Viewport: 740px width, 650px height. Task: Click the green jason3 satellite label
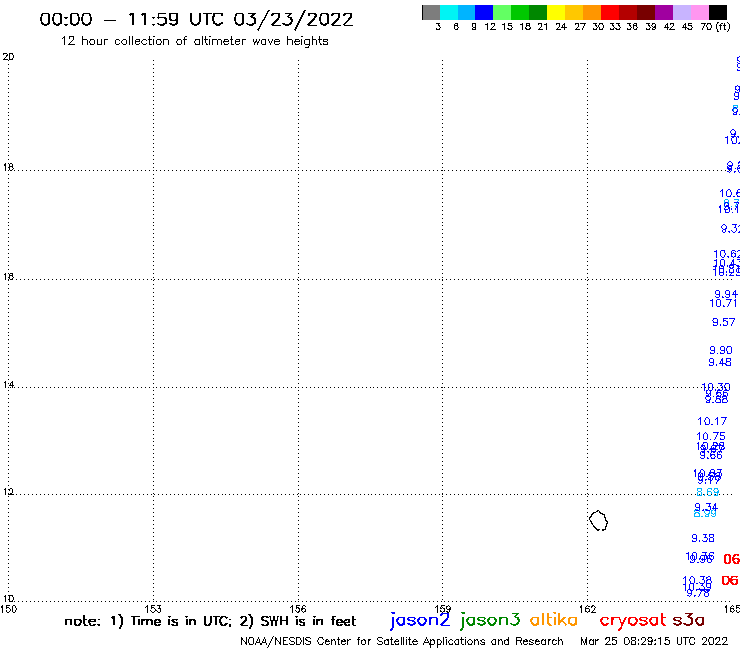pos(490,620)
